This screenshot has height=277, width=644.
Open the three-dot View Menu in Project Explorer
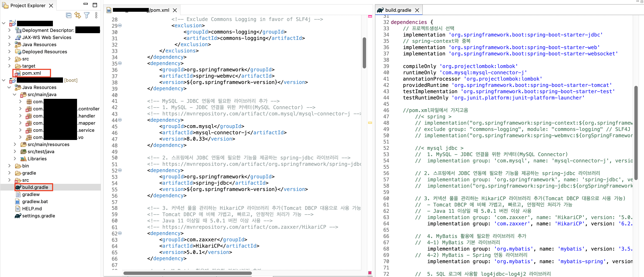tap(96, 16)
